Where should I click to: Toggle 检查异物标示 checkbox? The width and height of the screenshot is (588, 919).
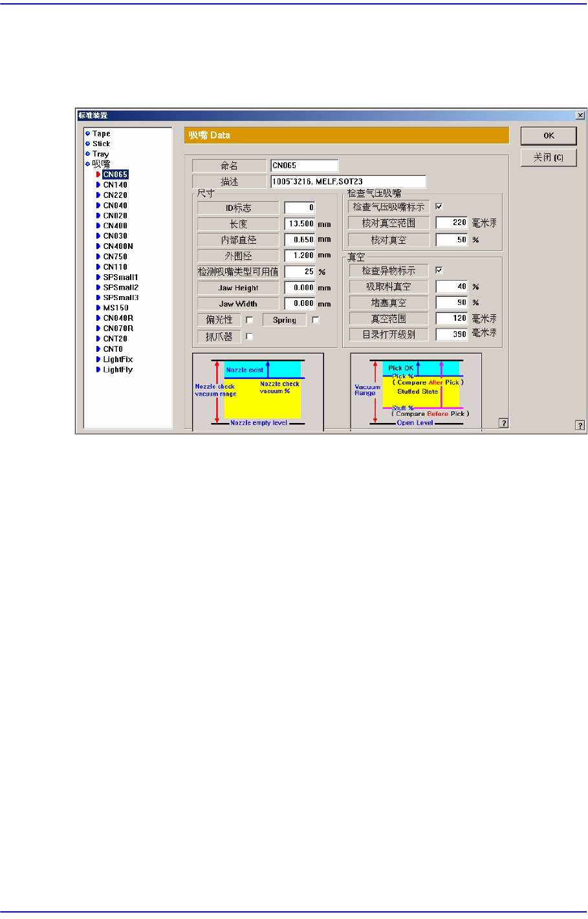[439, 270]
